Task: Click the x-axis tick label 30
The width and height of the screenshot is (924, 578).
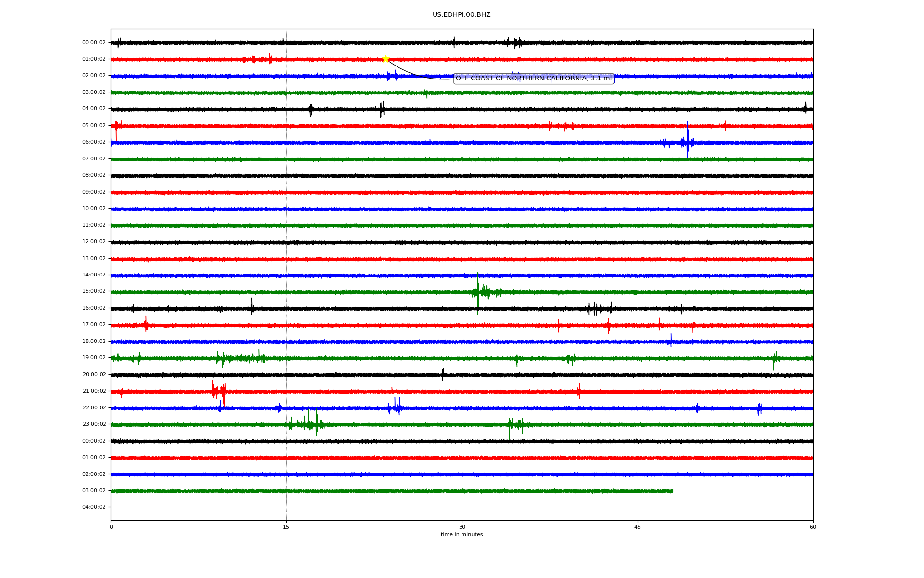Action: click(x=462, y=527)
